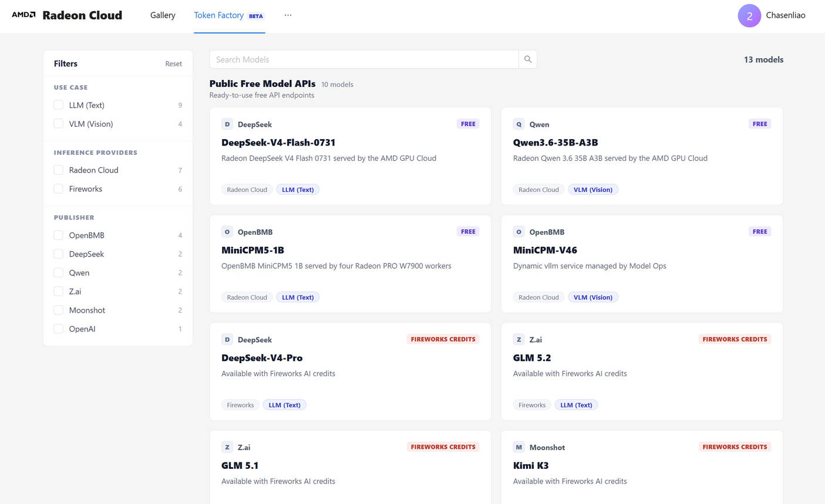Reset all filters
Screen dimensions: 825x504
(173, 63)
